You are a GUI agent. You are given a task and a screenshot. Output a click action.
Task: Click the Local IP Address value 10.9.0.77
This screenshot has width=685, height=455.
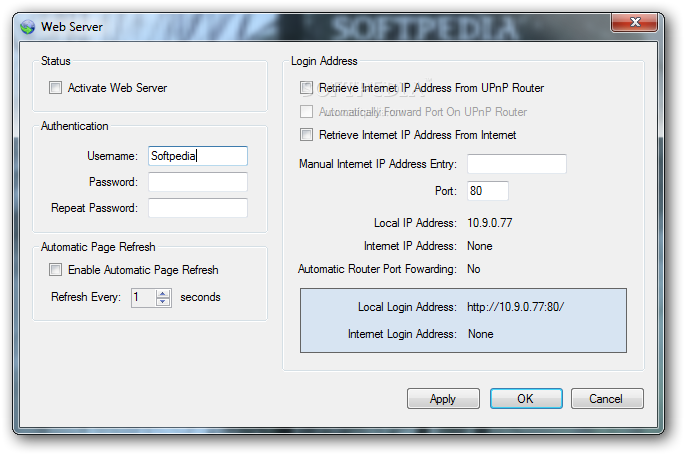[x=490, y=223]
